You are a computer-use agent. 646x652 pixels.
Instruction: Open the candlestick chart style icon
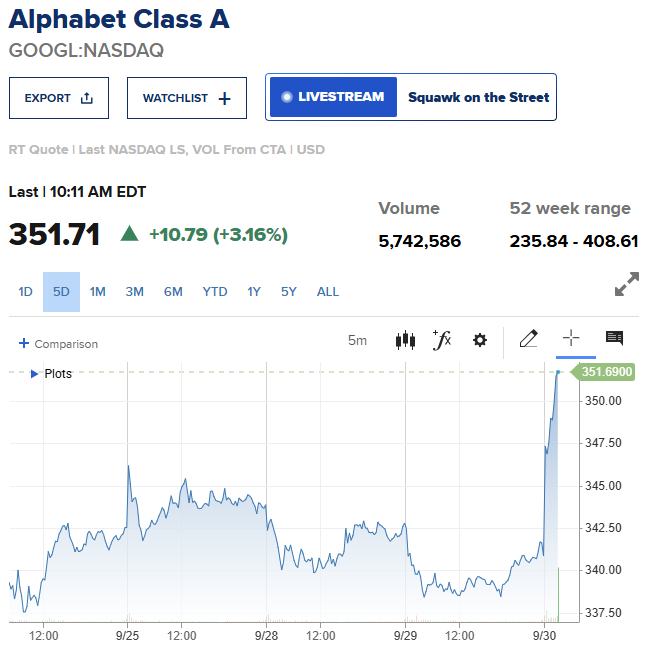tap(405, 340)
